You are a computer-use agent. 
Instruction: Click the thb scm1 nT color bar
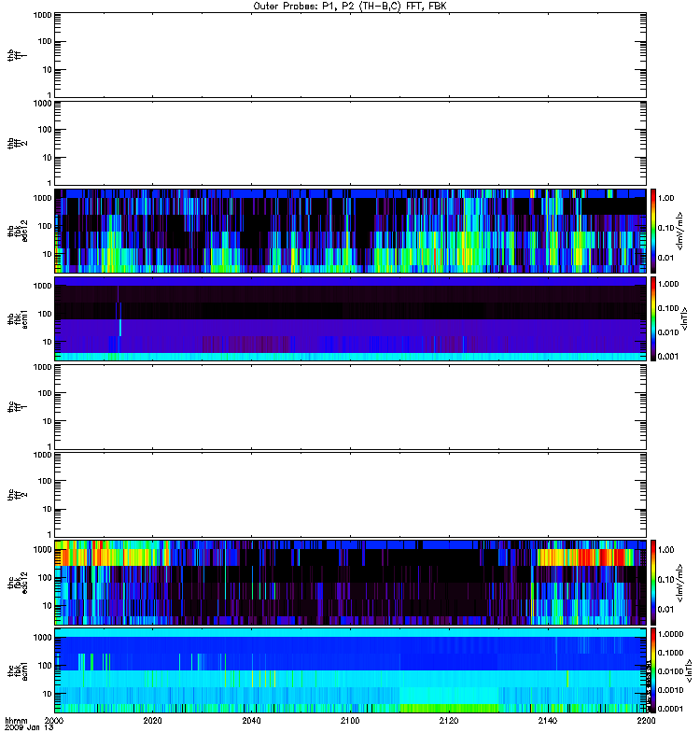[653, 318]
